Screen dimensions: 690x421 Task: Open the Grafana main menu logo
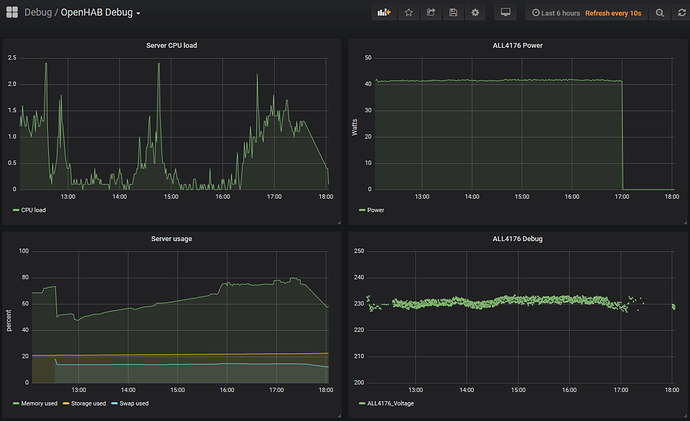(12, 12)
